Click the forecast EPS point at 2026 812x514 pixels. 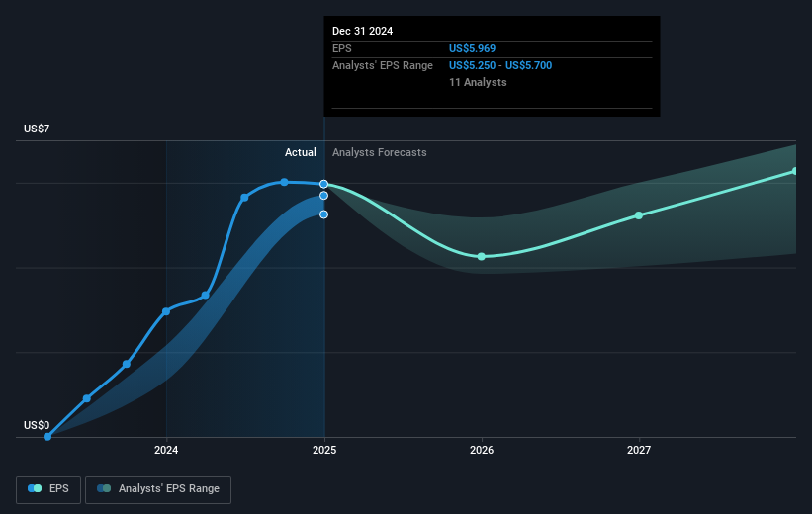pos(482,256)
